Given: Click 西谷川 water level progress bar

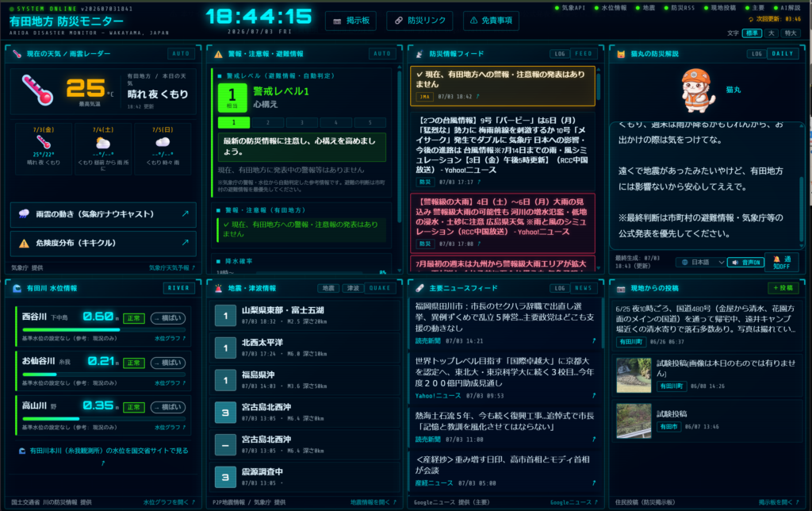Looking at the screenshot, I should 104,329.
